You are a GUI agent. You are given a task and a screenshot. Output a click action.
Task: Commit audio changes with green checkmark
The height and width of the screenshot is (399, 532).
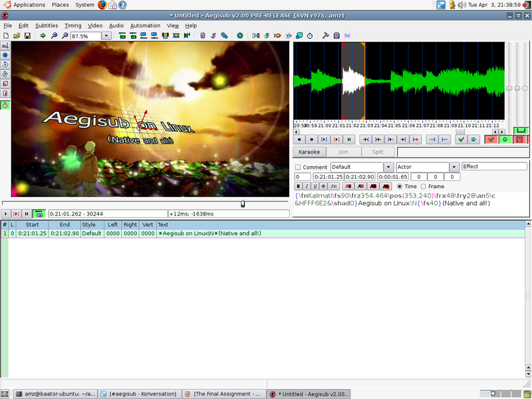tap(461, 140)
